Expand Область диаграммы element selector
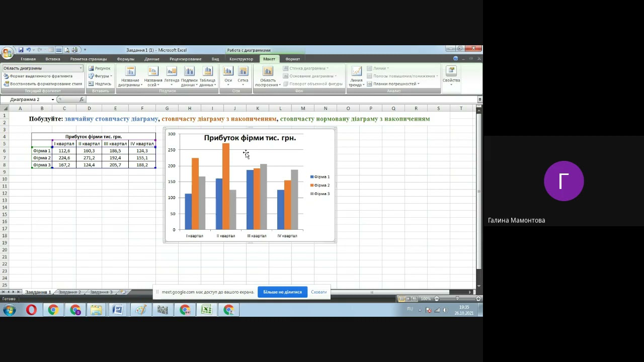Image resolution: width=644 pixels, height=362 pixels. coord(80,68)
